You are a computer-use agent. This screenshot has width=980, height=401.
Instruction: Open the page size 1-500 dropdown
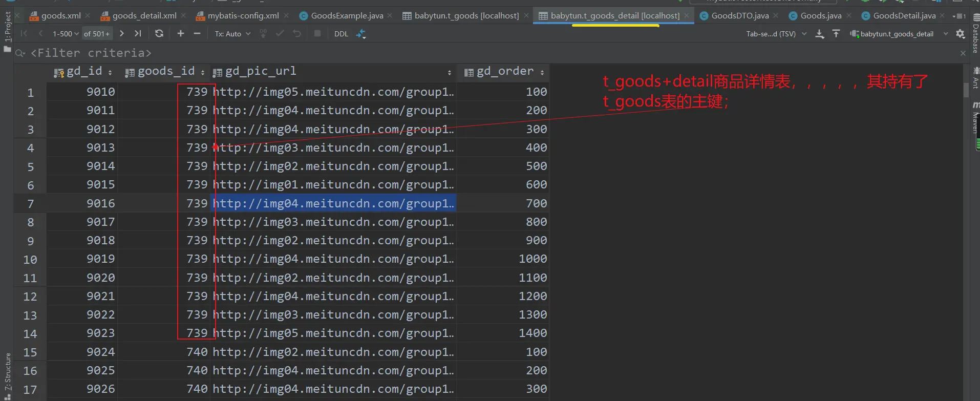click(x=66, y=34)
